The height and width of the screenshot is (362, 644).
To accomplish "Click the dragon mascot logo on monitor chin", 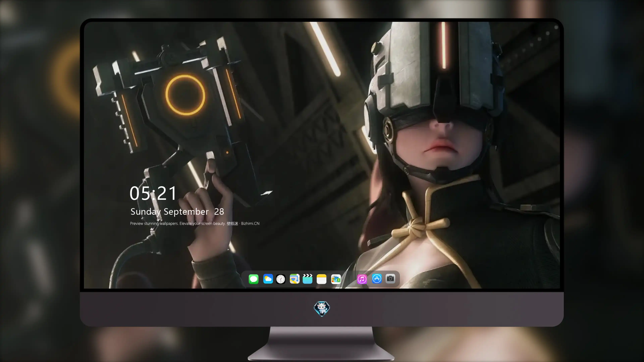I will (322, 309).
